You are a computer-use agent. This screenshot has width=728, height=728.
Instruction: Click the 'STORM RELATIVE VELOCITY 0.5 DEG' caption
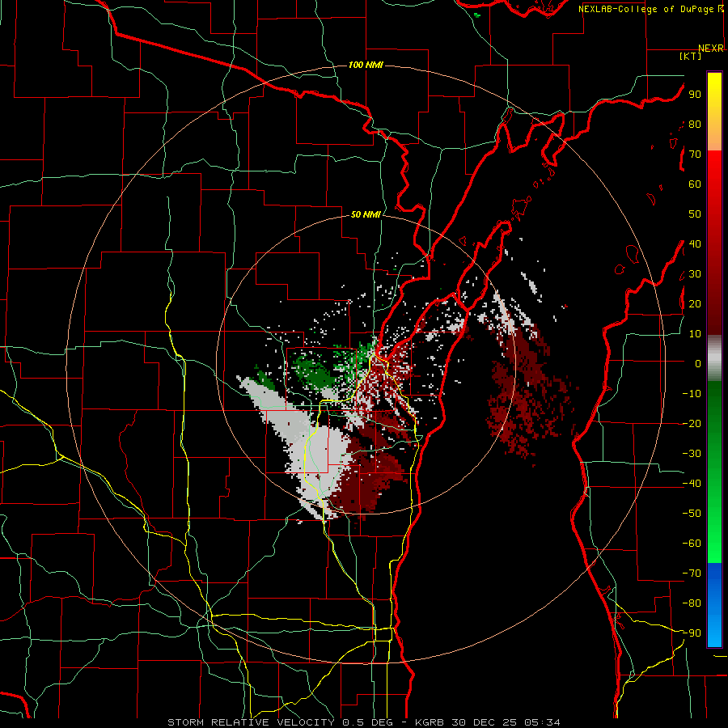tap(280, 722)
